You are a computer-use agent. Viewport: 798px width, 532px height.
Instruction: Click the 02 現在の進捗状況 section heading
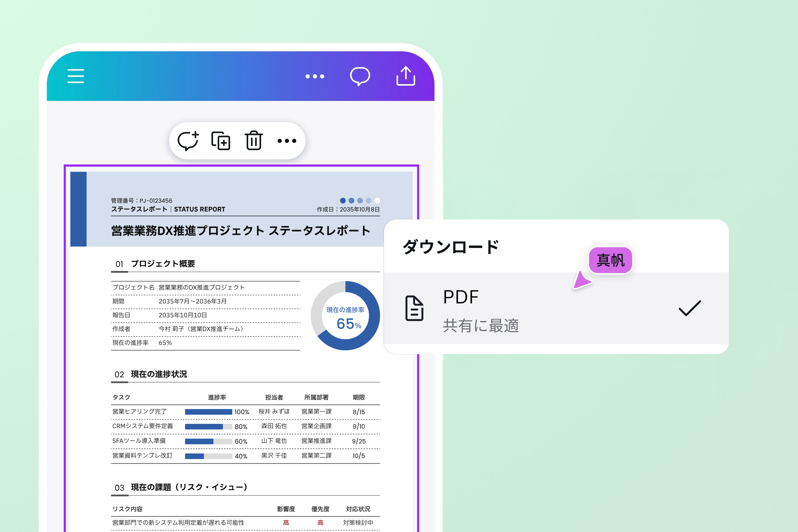point(151,374)
